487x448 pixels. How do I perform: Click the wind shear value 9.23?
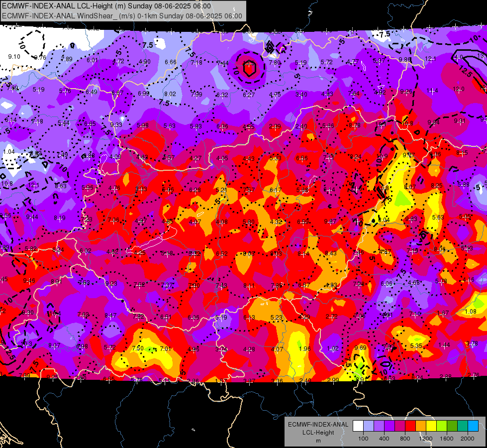pos(111,283)
